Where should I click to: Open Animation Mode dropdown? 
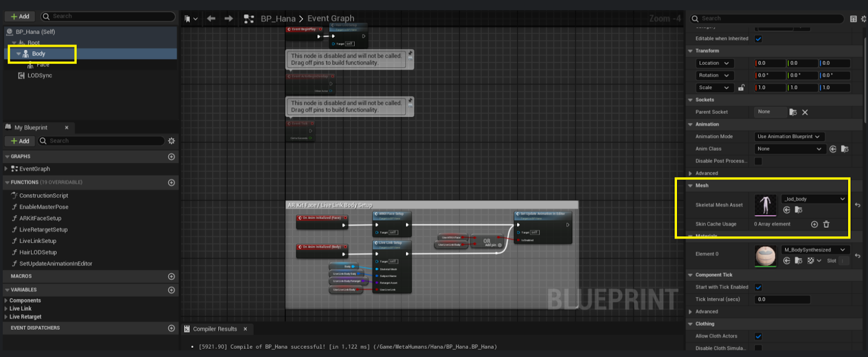click(789, 137)
